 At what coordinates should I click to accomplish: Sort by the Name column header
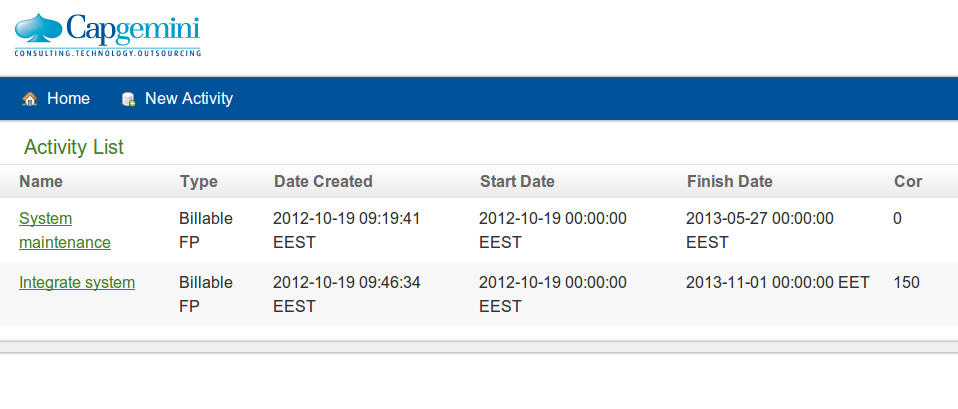pyautogui.click(x=41, y=182)
